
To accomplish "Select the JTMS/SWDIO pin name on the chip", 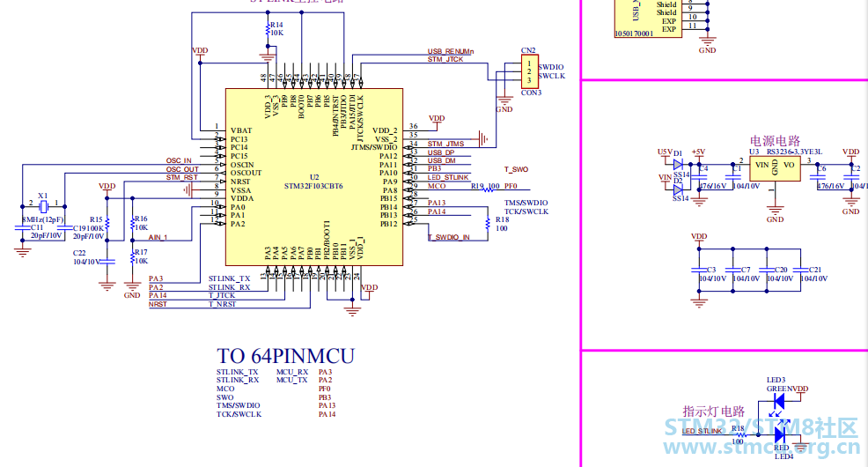I will [374, 147].
